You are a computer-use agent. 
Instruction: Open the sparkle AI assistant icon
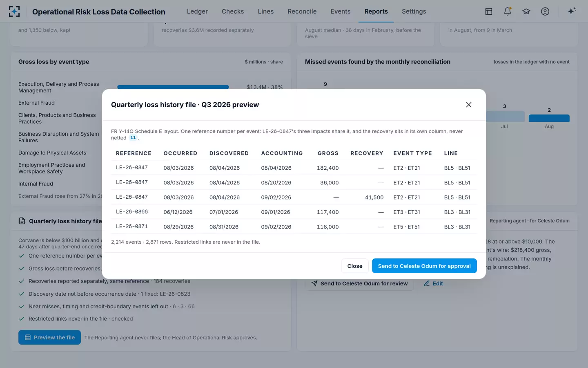[x=572, y=11]
